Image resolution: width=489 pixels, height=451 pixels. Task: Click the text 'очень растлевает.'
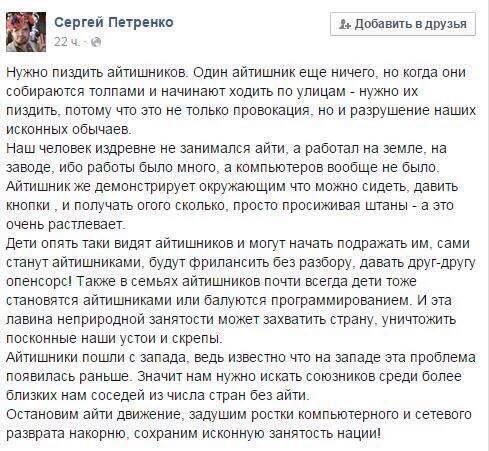66,224
